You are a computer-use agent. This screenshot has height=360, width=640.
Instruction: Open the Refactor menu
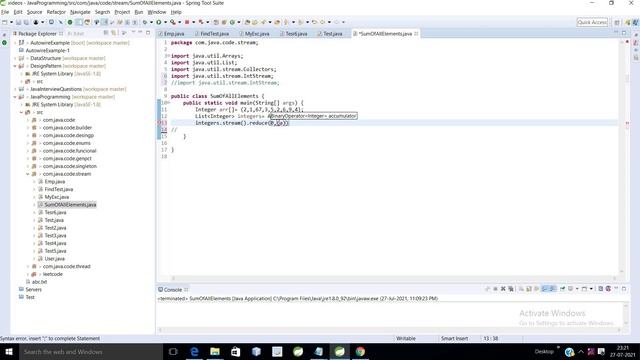tap(56, 12)
